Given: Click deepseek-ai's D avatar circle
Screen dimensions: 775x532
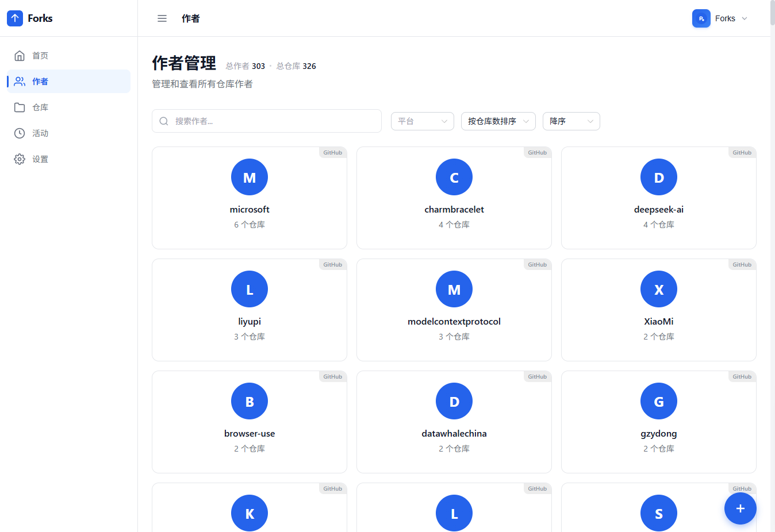Looking at the screenshot, I should [659, 177].
